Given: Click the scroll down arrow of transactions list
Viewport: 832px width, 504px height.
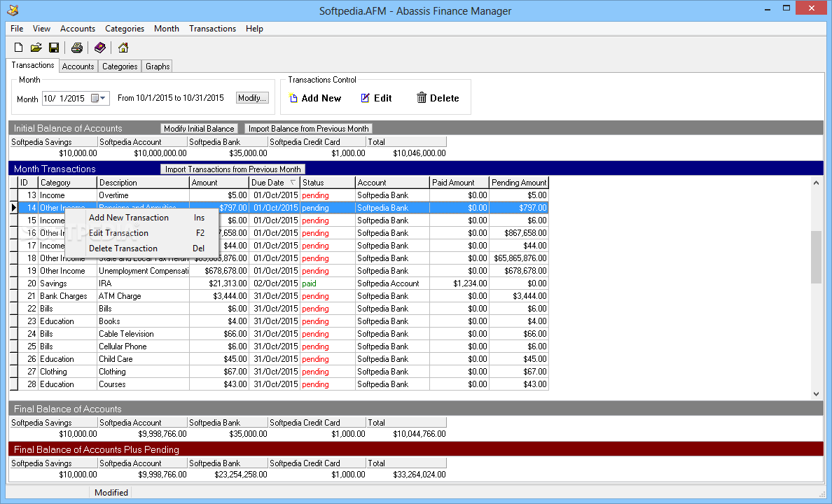Looking at the screenshot, I should click(816, 393).
